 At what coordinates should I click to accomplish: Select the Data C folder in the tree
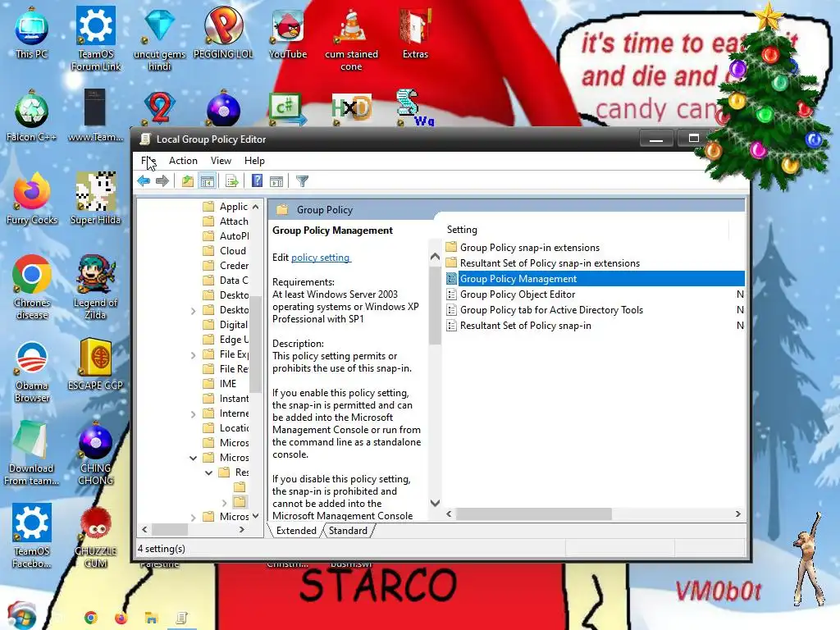pyautogui.click(x=233, y=281)
